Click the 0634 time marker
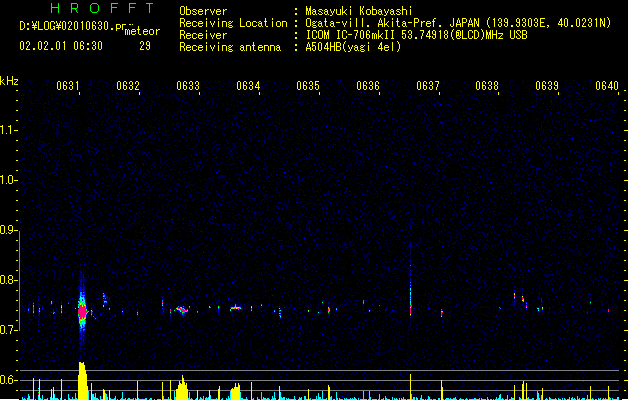The width and height of the screenshot is (629, 400). [248, 86]
